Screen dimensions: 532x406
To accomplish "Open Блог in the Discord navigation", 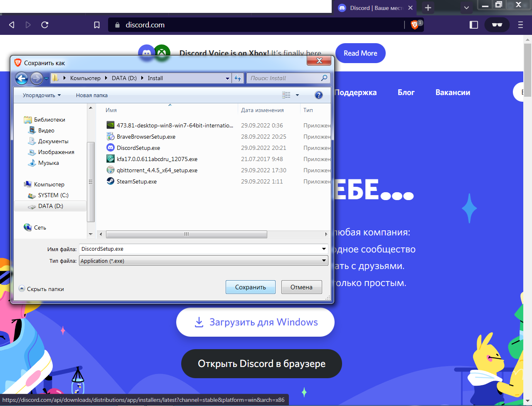I will point(406,93).
